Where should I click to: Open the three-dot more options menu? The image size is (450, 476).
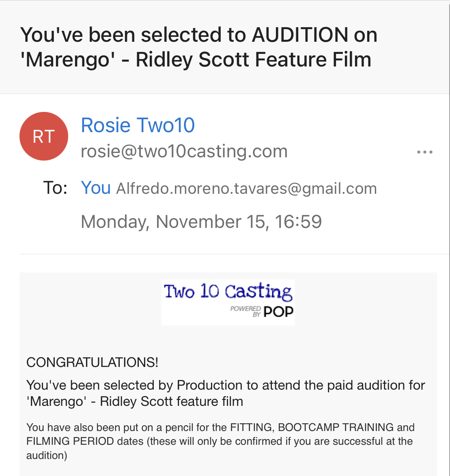point(424,152)
